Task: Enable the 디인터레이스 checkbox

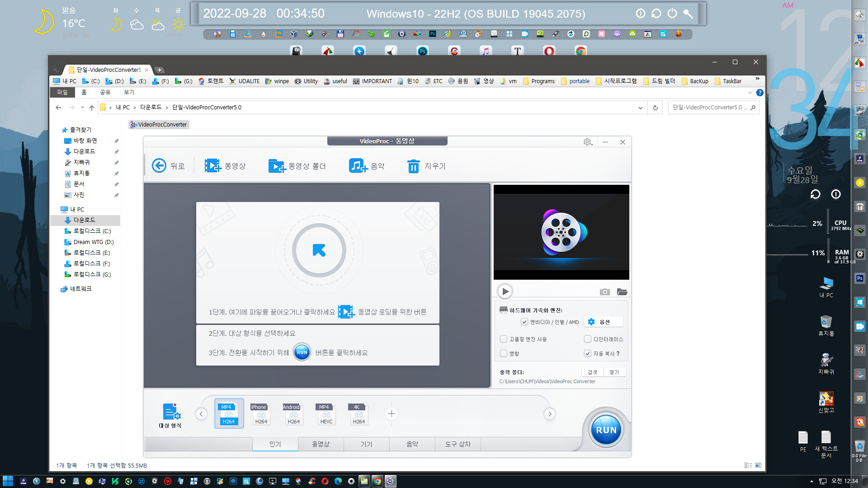Action: click(x=588, y=339)
